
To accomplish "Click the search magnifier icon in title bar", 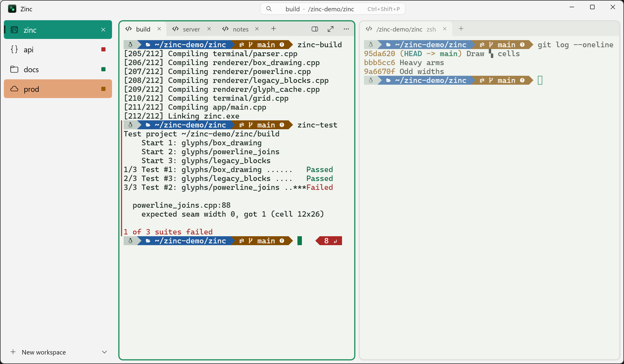I will [x=269, y=9].
